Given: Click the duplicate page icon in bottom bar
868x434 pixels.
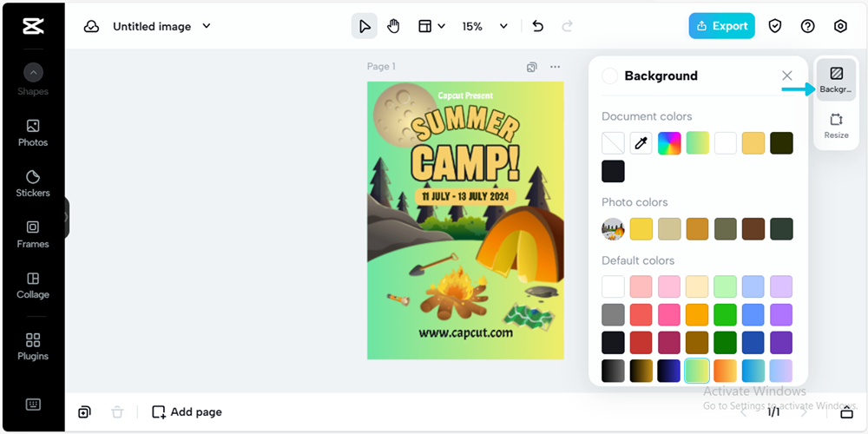Looking at the screenshot, I should tap(84, 411).
